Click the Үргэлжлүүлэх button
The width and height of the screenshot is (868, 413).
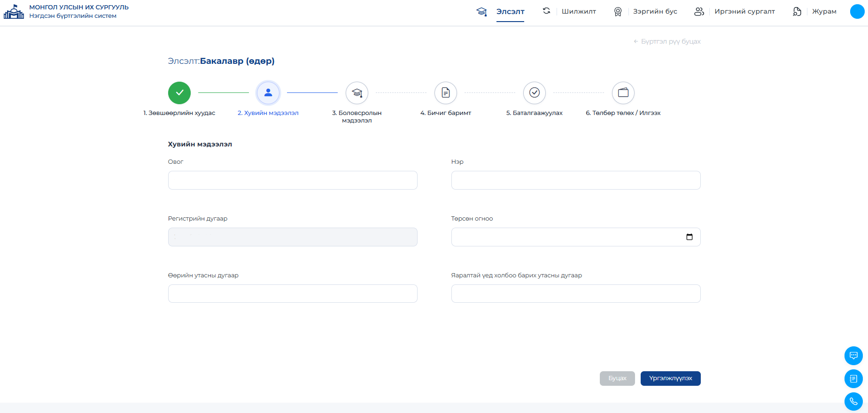click(671, 378)
